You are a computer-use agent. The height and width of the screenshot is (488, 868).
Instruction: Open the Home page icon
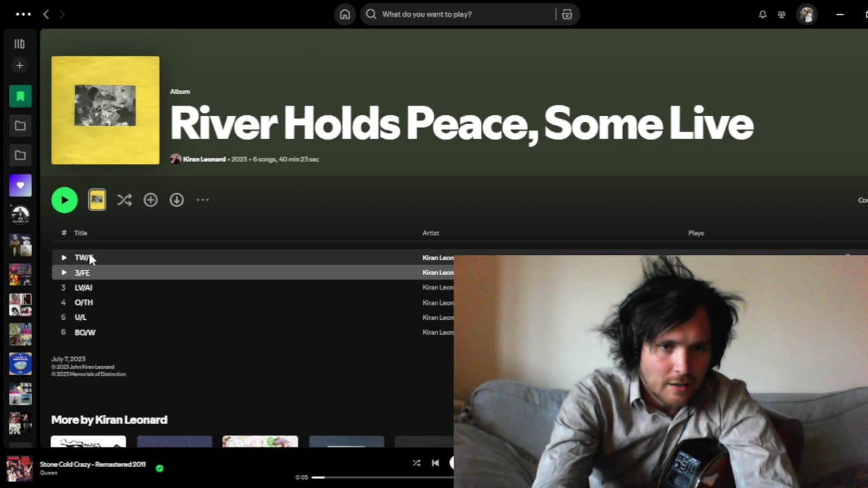pos(344,14)
